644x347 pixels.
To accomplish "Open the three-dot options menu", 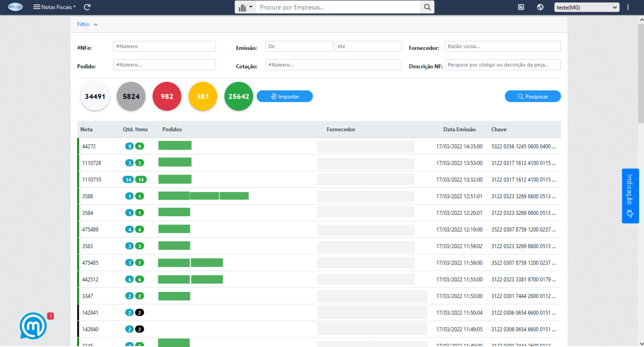I will (x=628, y=7).
